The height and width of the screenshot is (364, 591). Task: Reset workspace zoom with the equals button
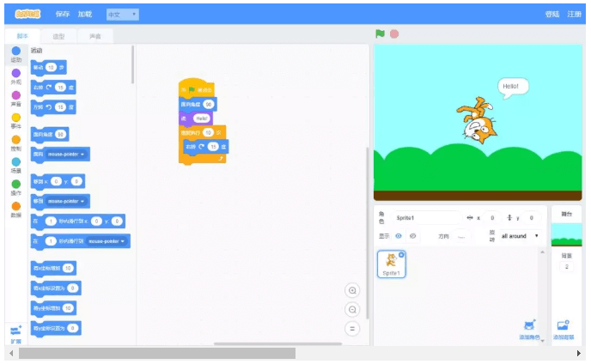click(x=352, y=329)
